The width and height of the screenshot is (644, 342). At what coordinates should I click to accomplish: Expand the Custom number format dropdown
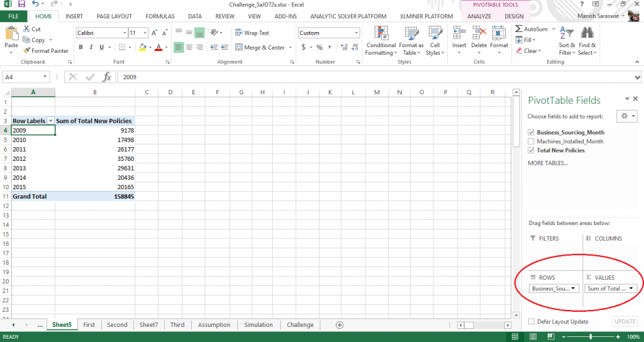(356, 33)
